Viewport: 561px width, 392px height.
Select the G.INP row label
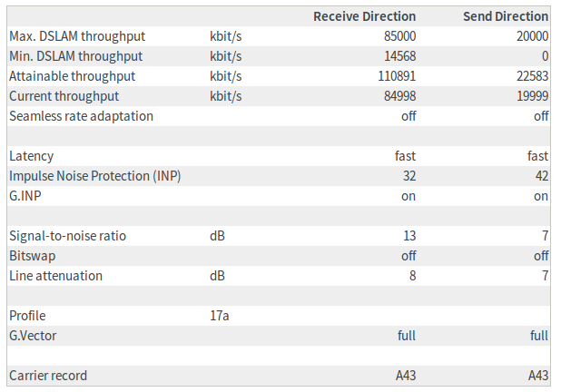[x=25, y=196]
